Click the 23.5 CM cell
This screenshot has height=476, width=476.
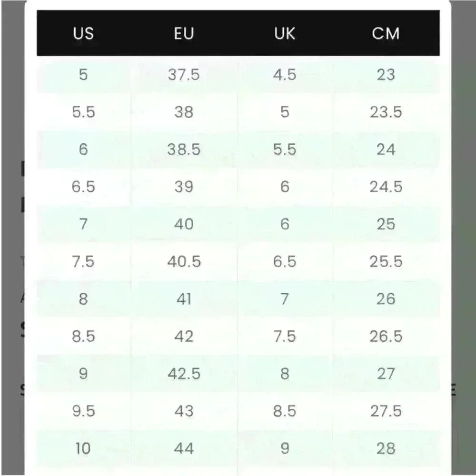tap(386, 112)
